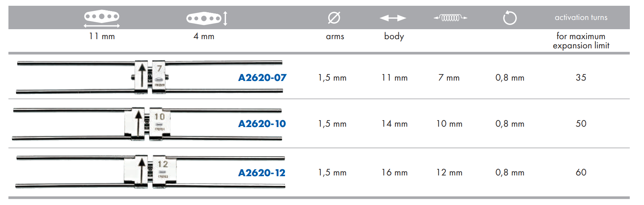Click the circular rotation arrow icon

(x=510, y=18)
